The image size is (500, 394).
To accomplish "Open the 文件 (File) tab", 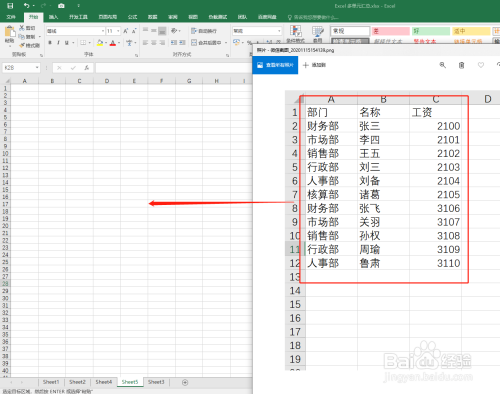I will point(11,17).
